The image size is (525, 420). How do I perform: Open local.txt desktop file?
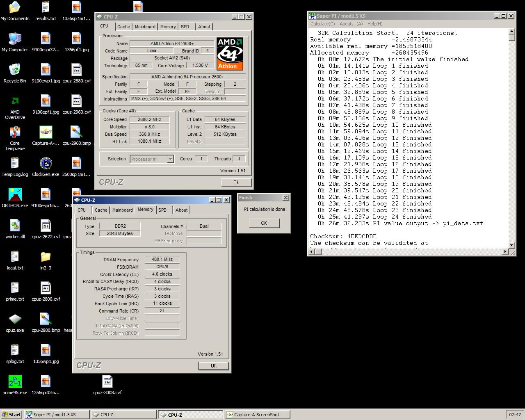coord(15,260)
